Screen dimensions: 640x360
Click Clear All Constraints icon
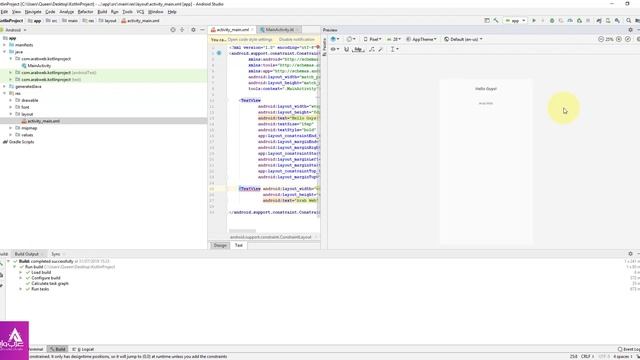(x=372, y=49)
